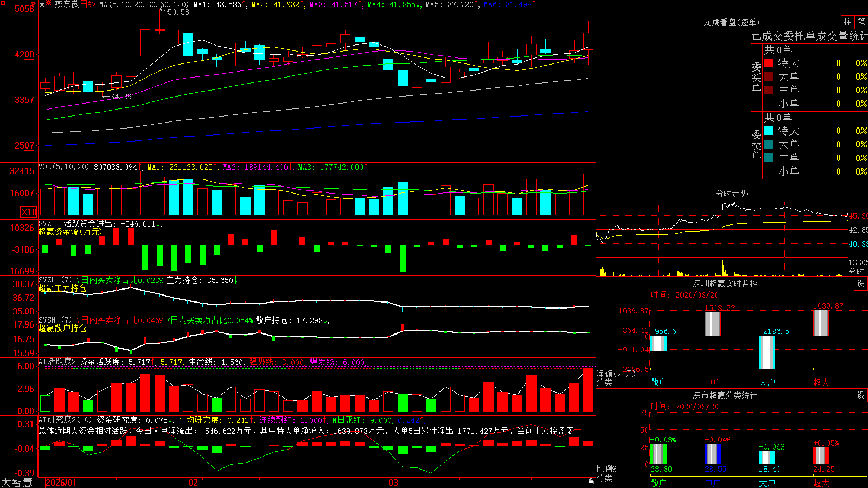Click the 50.58 high price annotation
The image size is (868, 488).
(178, 12)
